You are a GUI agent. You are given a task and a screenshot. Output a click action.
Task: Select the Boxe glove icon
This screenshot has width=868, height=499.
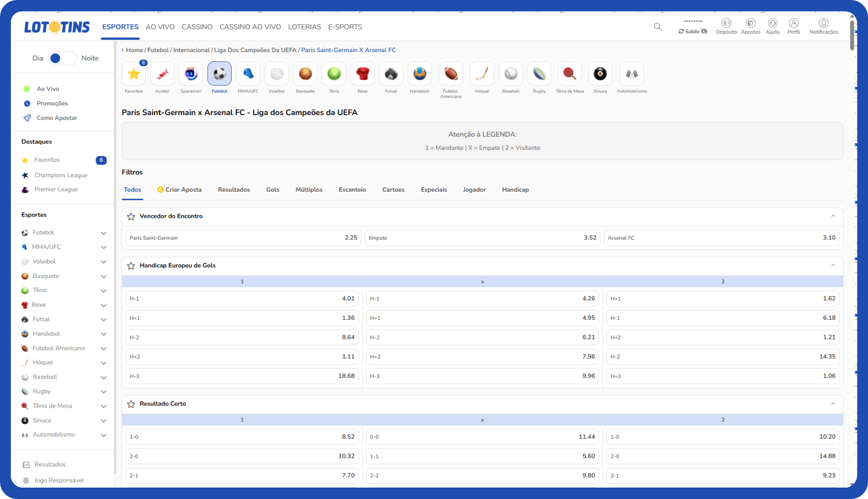coord(362,74)
